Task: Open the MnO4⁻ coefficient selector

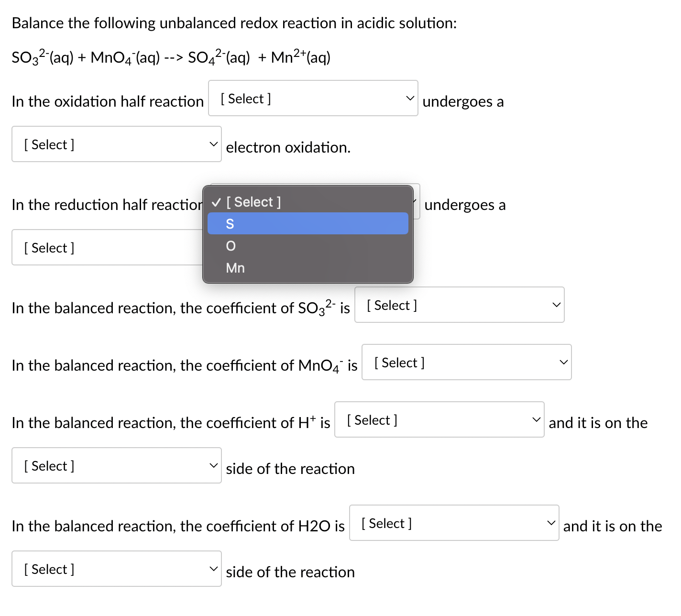Action: [x=467, y=362]
